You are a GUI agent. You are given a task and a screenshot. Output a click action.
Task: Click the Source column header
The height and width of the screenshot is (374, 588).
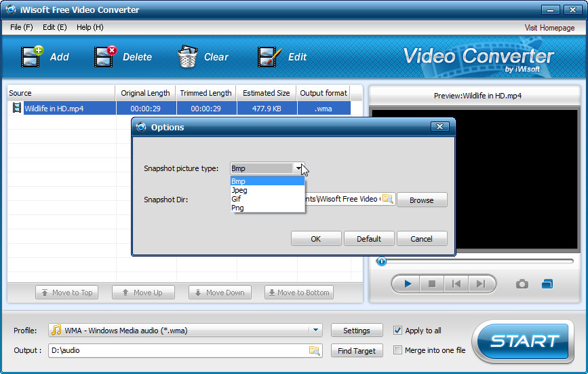click(61, 93)
